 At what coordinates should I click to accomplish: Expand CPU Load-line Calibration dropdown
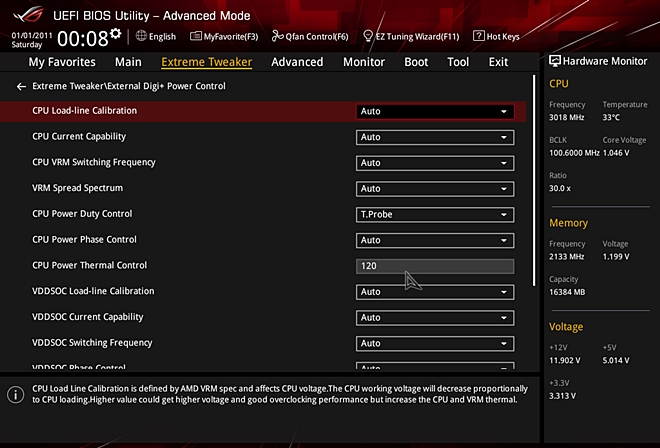[435, 112]
